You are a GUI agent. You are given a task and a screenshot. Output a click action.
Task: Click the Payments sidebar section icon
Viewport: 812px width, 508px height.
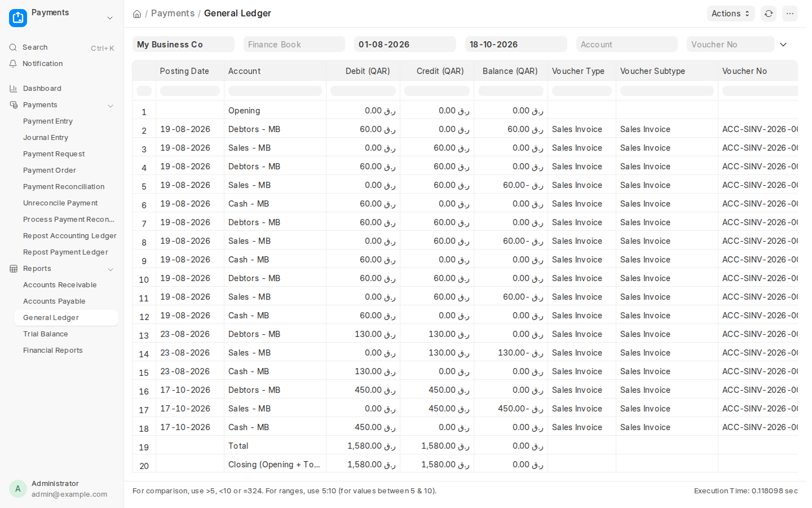(14, 105)
